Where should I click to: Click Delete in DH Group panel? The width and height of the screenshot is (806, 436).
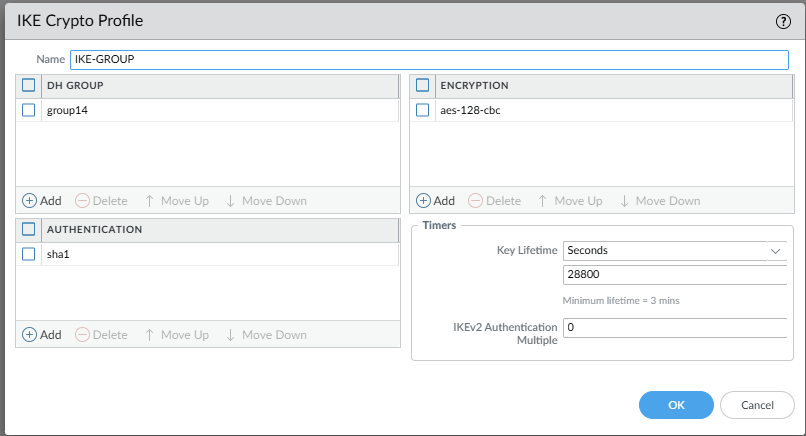point(102,201)
